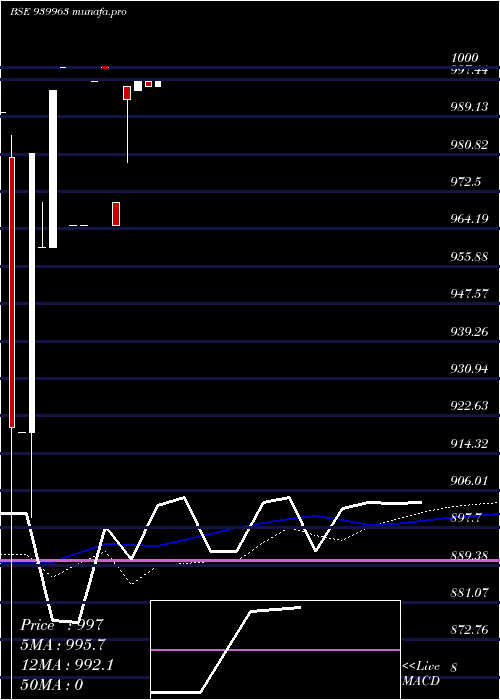Viewport: 500px width, 700px height.
Task: Click the red candle with long lower wick
Action: pyautogui.click(x=127, y=93)
